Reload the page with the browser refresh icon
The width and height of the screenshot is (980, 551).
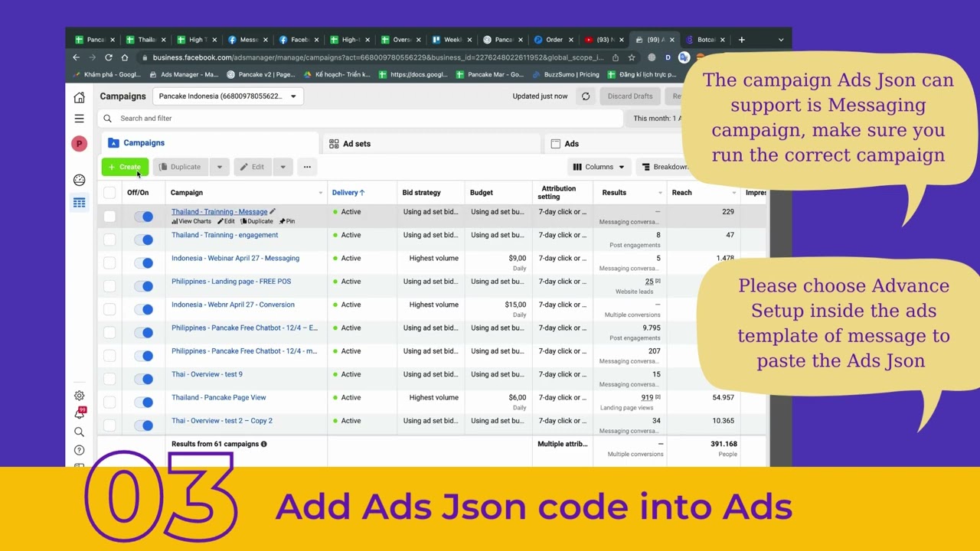(109, 57)
